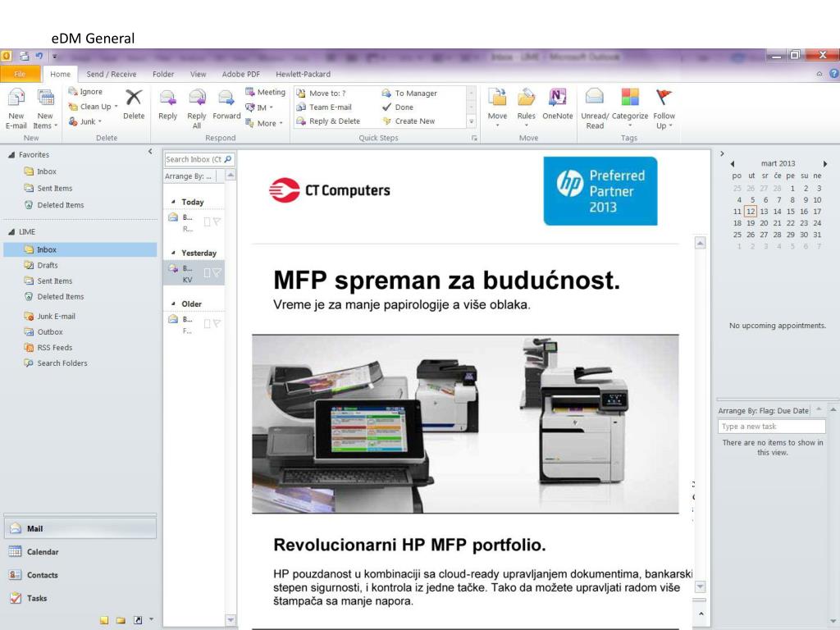This screenshot has height=630, width=840.
Task: Open the Rules icon in Move group
Action: tap(526, 104)
